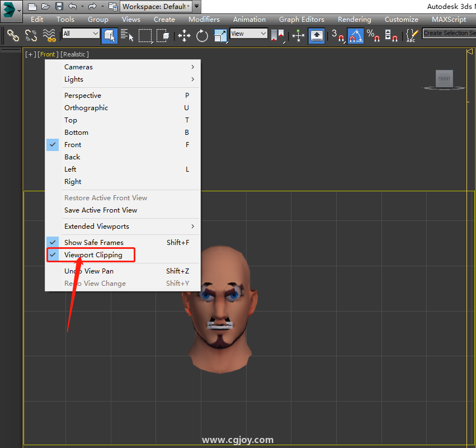Open the selection filter All dropdown
The image size is (476, 448).
[81, 34]
